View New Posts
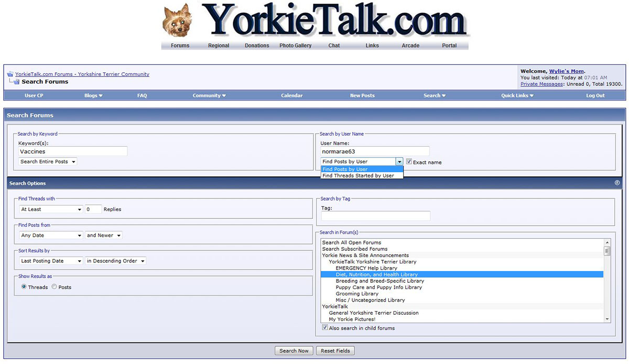Image resolution: width=629 pixels, height=364 pixels. (362, 96)
